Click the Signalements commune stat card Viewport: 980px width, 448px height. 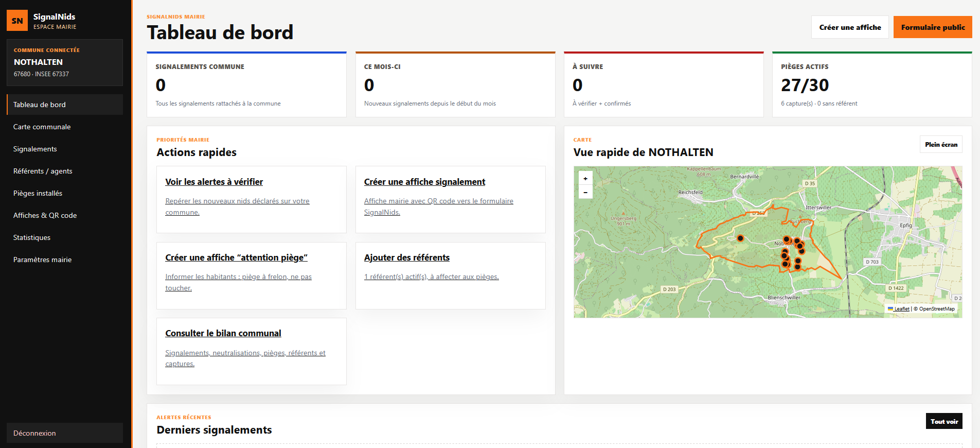[x=246, y=84]
